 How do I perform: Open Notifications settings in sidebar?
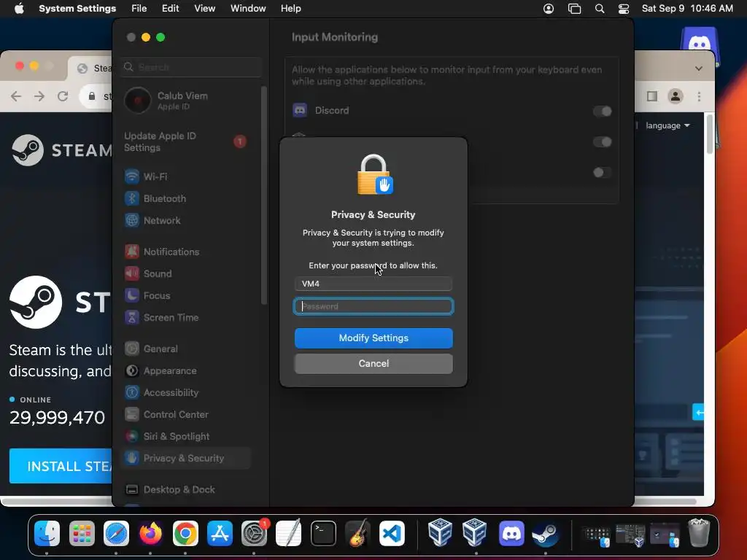pyautogui.click(x=186, y=252)
